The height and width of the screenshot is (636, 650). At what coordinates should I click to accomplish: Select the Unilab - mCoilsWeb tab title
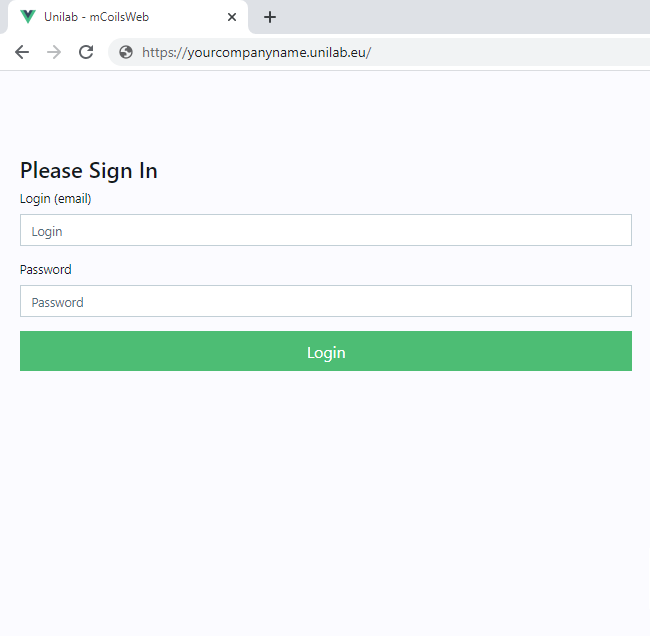coord(97,17)
